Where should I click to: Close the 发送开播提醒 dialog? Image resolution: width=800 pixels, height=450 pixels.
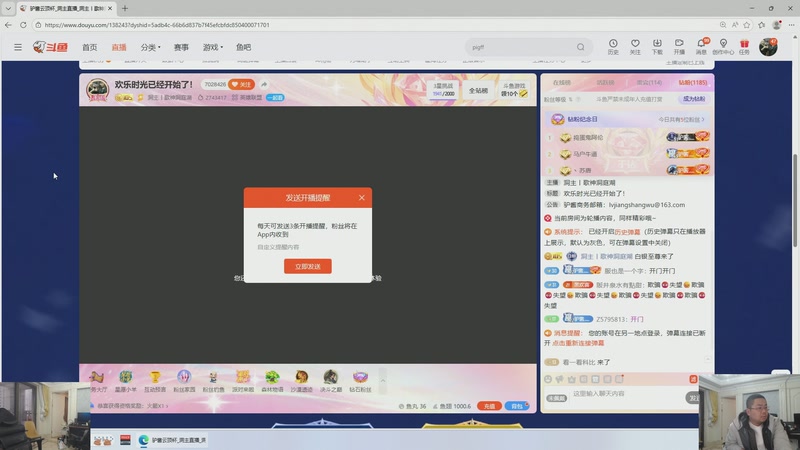click(x=361, y=197)
